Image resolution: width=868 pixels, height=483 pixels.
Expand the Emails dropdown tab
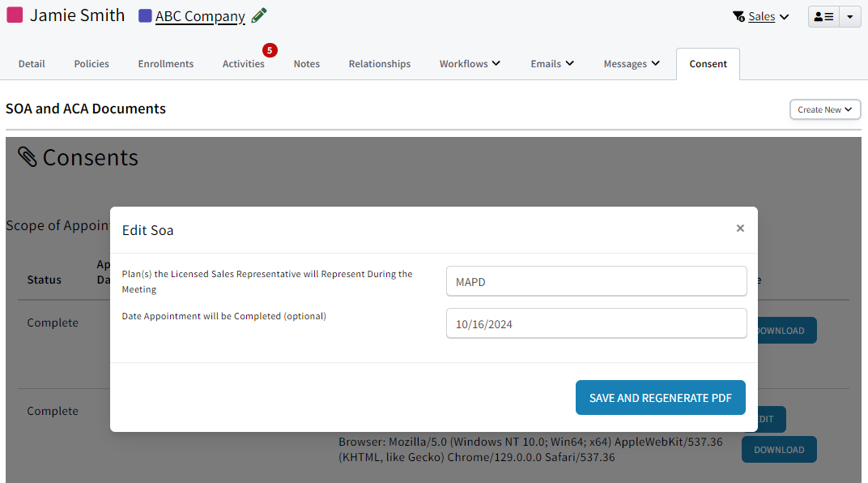coord(552,64)
